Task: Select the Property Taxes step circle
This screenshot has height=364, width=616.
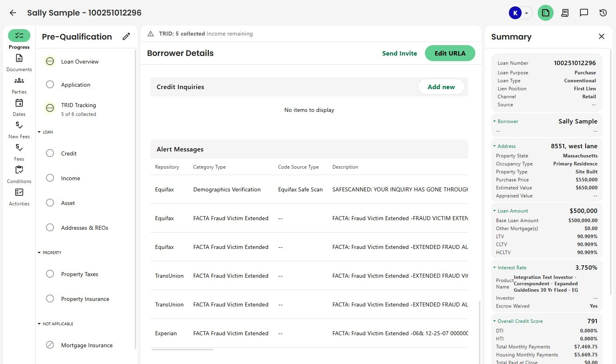Action: coord(50,274)
